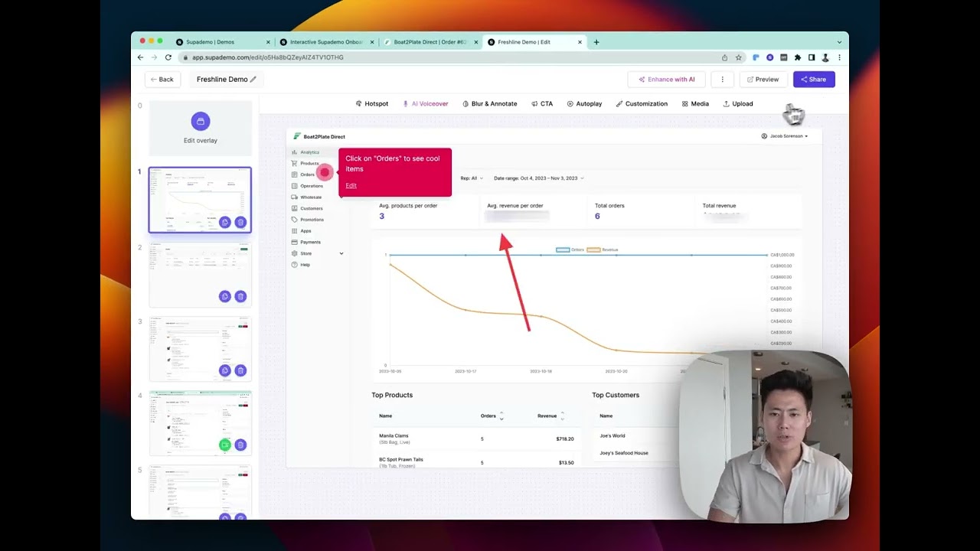Viewport: 980px width, 551px height.
Task: Sort Top Products by Orders column
Action: [x=491, y=416]
